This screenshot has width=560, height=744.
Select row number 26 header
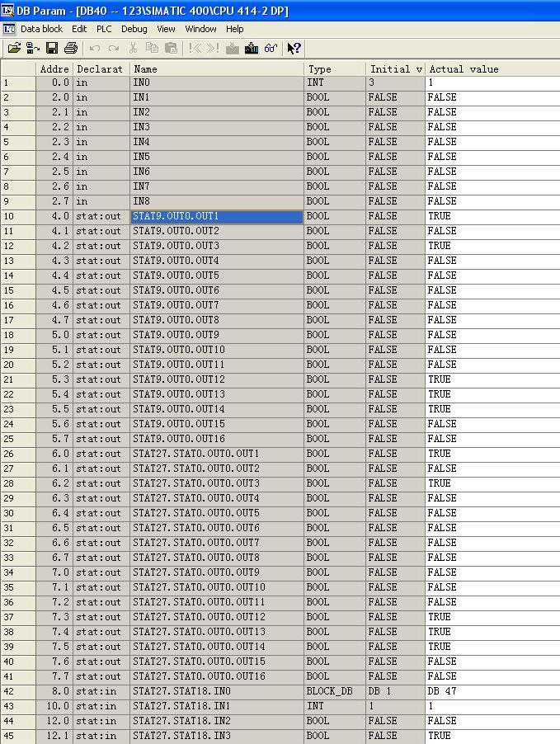(x=18, y=454)
